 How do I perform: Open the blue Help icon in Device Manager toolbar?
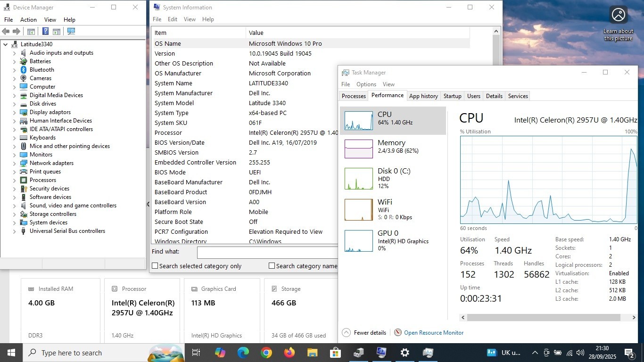point(45,32)
